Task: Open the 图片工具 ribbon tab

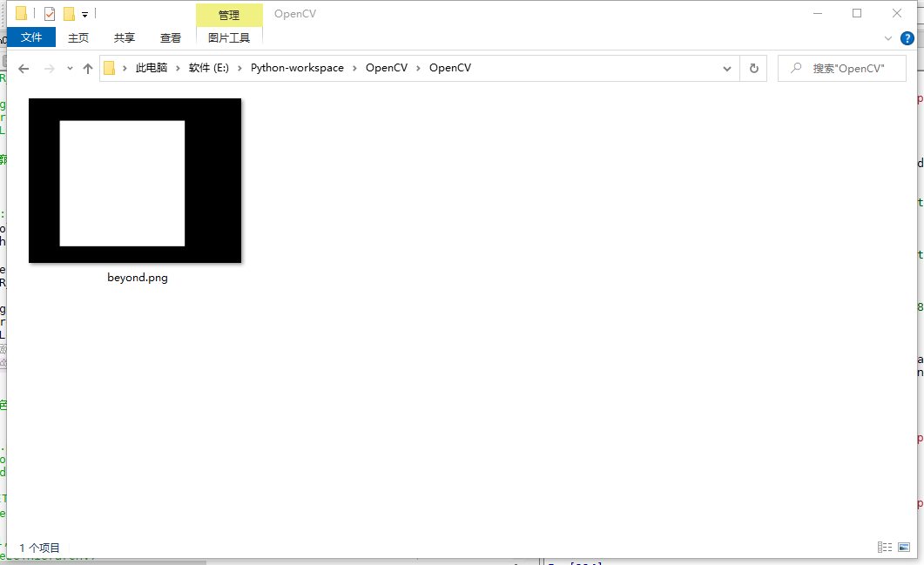Action: pyautogui.click(x=229, y=37)
